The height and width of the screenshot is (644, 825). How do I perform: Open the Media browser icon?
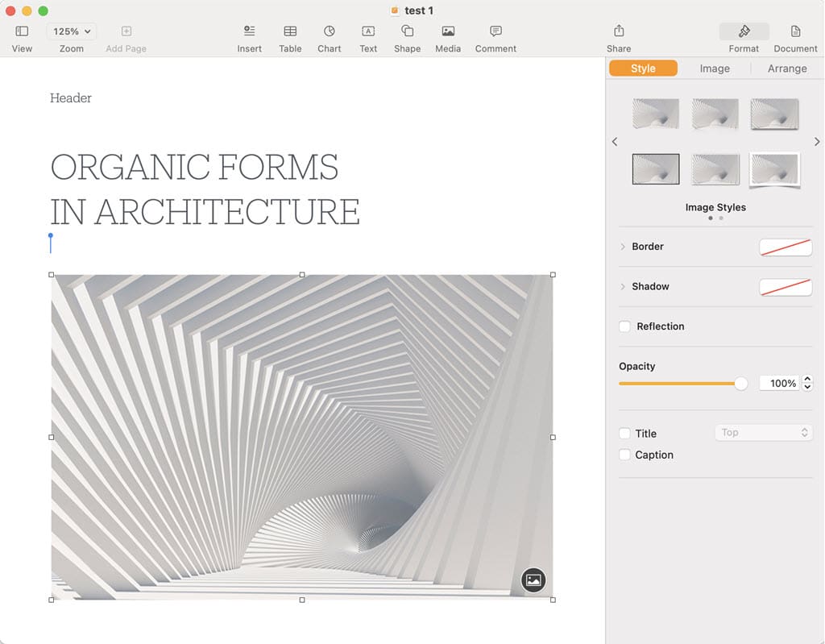tap(448, 31)
